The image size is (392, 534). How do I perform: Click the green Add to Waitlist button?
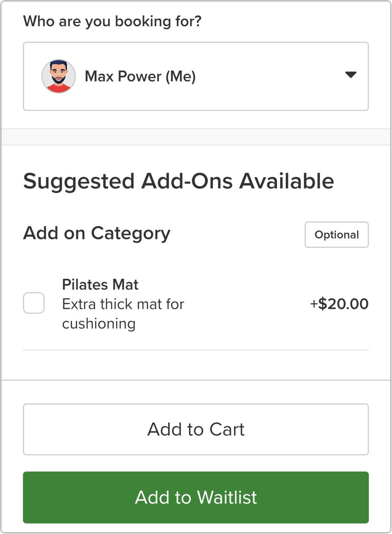coord(196,497)
